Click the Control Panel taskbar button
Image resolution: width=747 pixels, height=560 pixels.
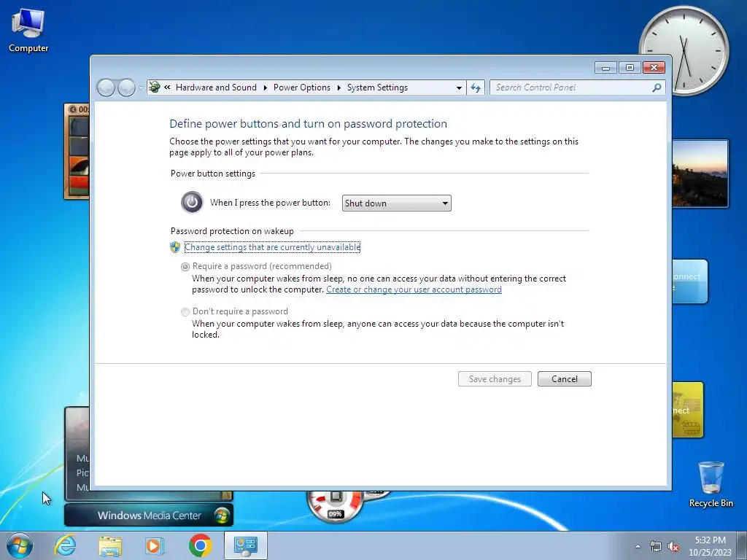246,545
